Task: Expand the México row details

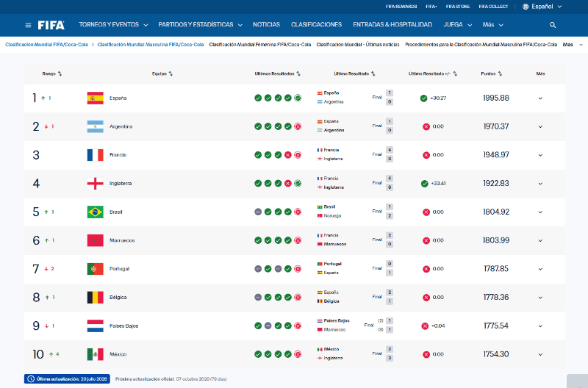Action: point(540,355)
